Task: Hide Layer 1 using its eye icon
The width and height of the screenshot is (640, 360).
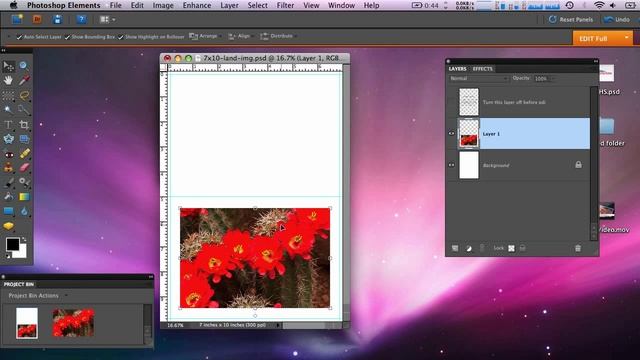Action: click(451, 133)
